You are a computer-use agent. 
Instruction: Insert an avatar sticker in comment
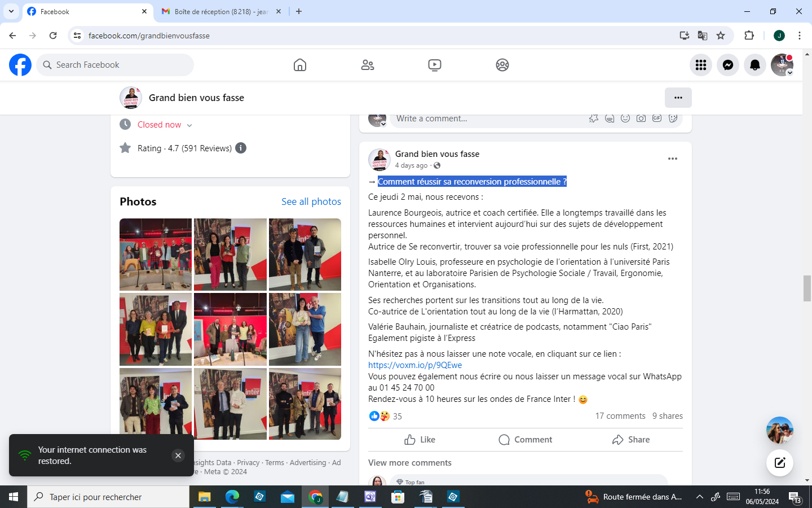(594, 119)
